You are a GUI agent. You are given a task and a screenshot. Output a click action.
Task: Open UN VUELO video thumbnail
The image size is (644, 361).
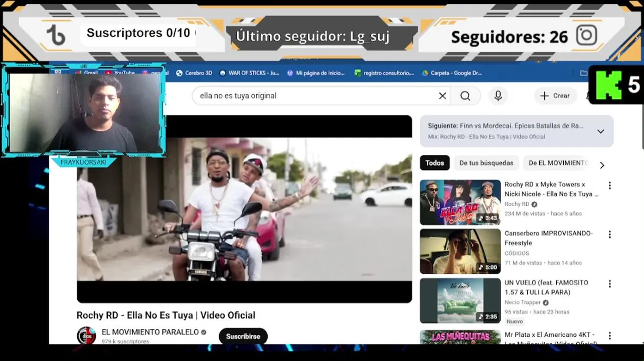click(460, 300)
